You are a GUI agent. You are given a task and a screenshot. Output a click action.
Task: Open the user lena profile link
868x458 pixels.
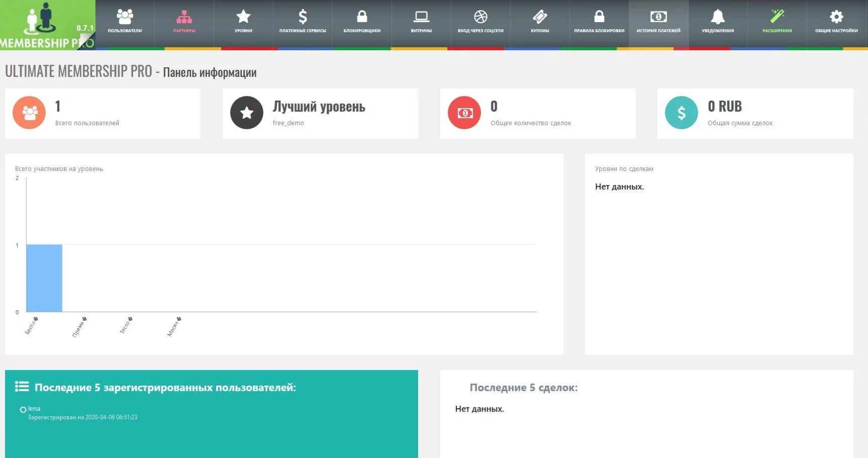(34, 408)
